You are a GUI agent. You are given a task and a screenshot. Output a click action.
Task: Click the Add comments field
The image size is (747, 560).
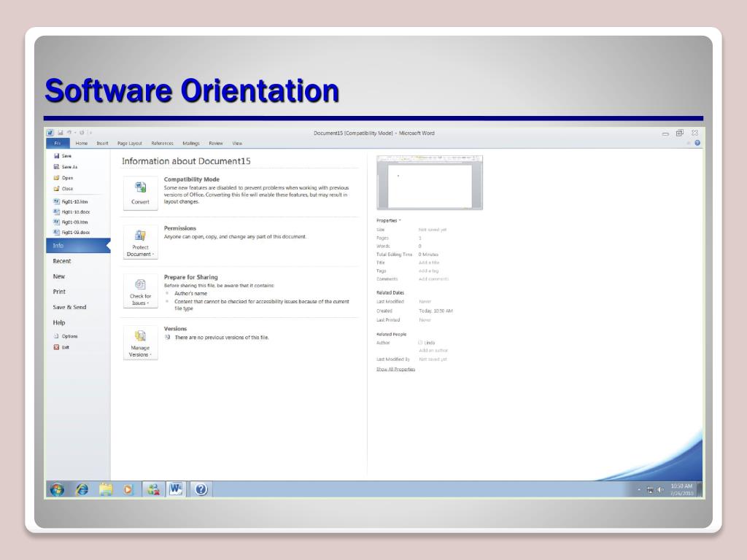433,279
